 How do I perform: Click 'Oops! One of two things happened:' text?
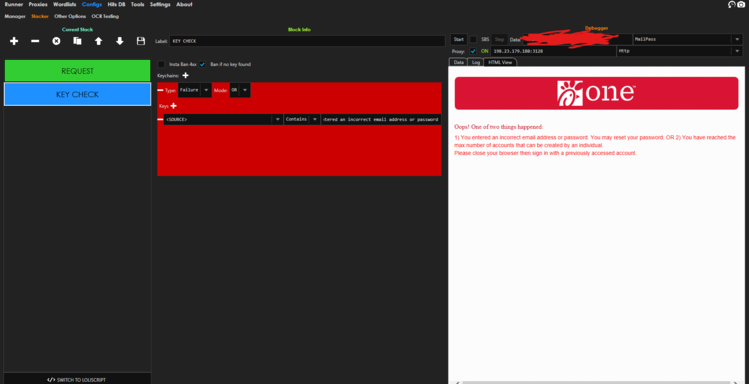pyautogui.click(x=499, y=127)
